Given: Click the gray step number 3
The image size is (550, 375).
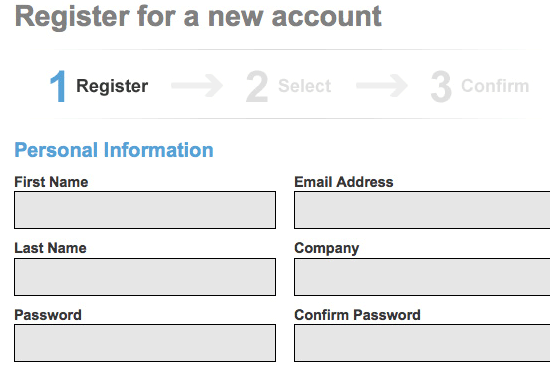Looking at the screenshot, I should point(441,86).
